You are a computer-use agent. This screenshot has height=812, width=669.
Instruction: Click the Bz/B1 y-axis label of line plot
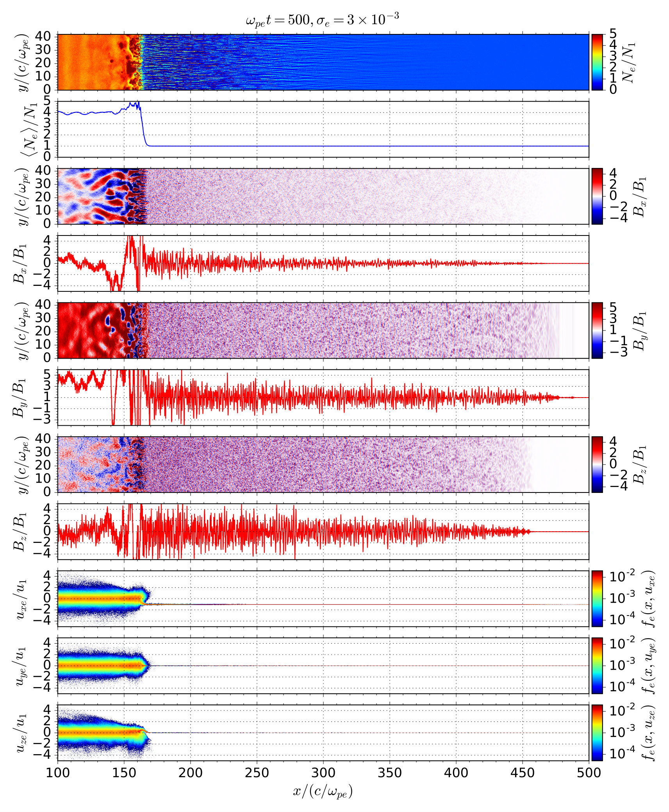(x=20, y=532)
